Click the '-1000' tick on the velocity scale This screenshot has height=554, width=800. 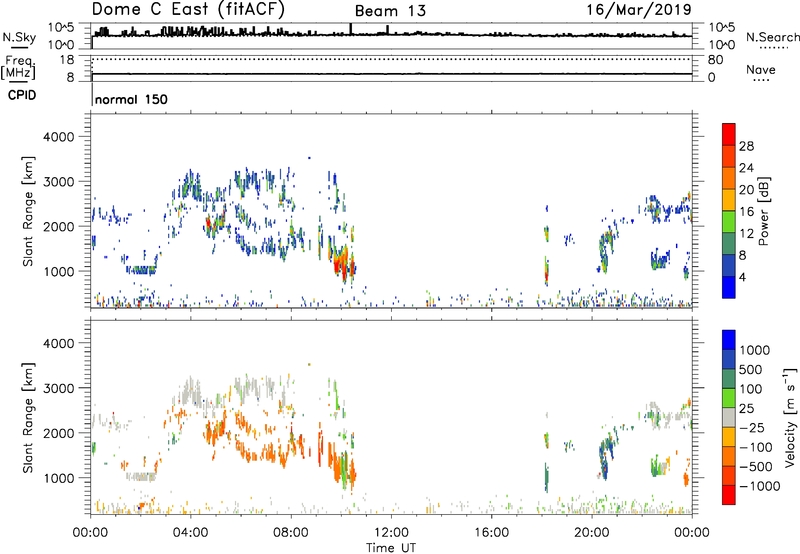click(759, 486)
